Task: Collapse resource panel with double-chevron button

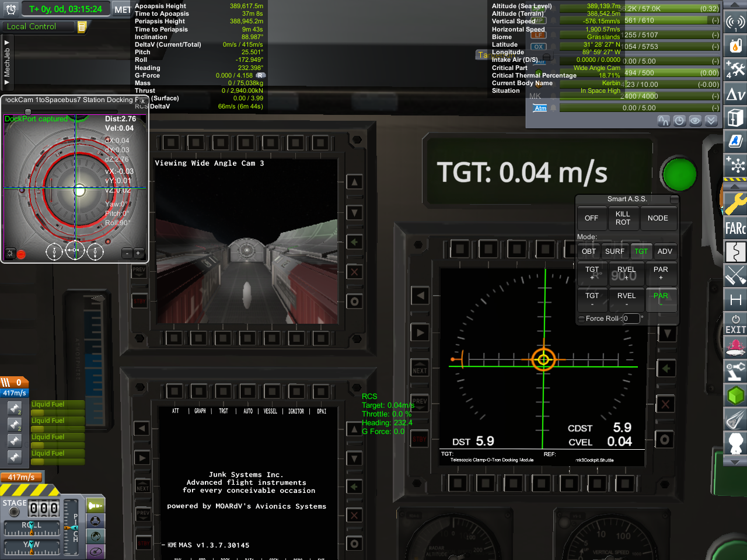Action: (x=711, y=121)
